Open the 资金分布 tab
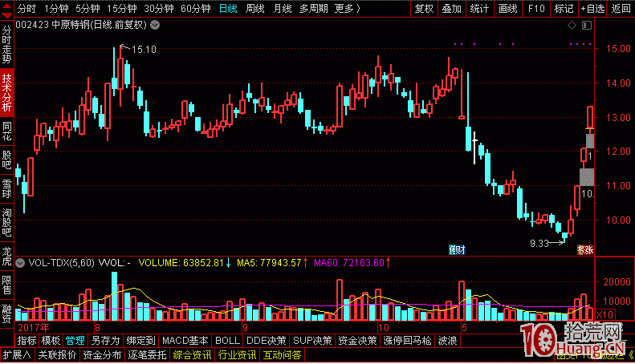635x364 pixels. click(102, 355)
